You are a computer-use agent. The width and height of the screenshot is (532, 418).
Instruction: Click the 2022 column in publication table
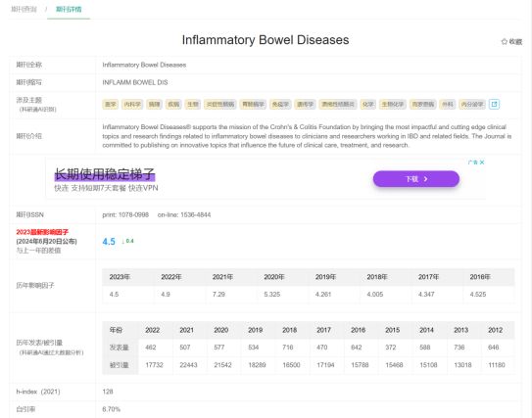pyautogui.click(x=152, y=330)
